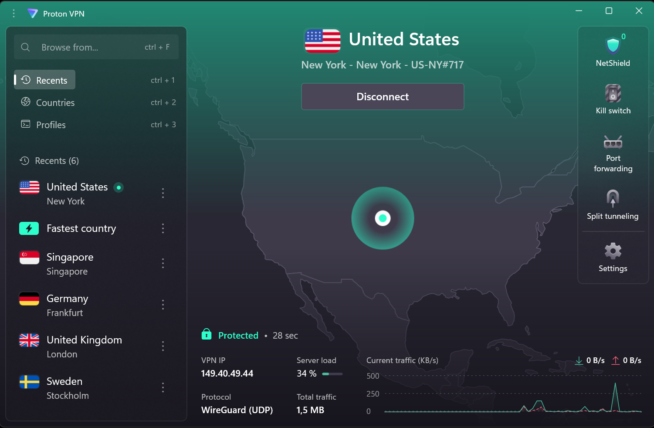Viewport: 654px width, 428px height.
Task: Click the Browse from search field
Action: pyautogui.click(x=96, y=47)
